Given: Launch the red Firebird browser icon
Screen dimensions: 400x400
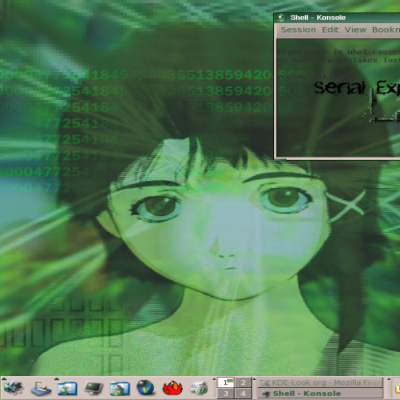Looking at the screenshot, I should coord(172,388).
